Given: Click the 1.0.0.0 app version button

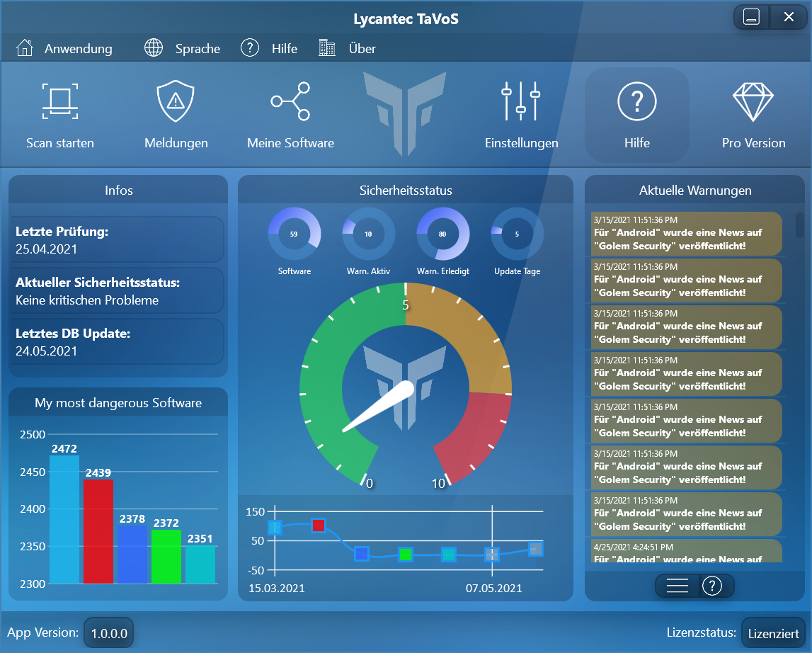Looking at the screenshot, I should coord(108,632).
